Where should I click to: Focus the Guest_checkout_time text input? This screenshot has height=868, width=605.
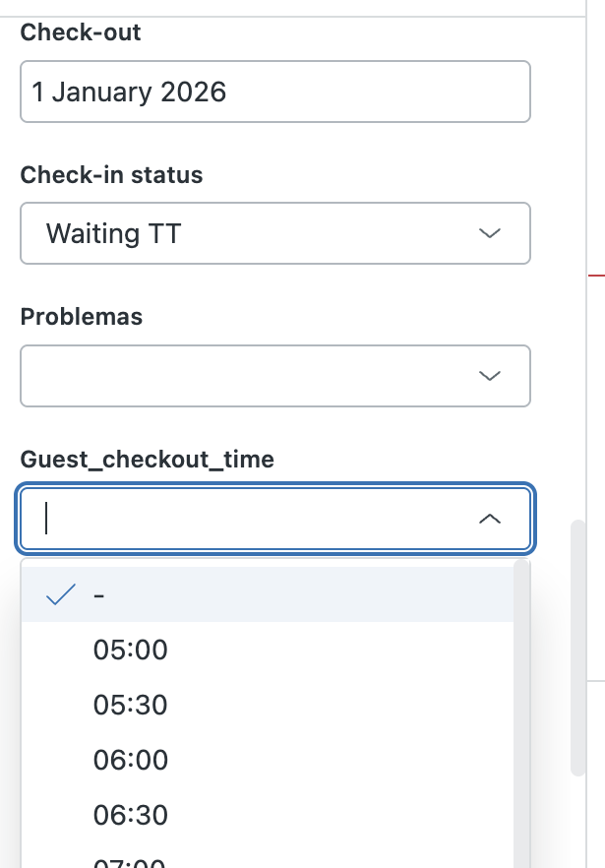[x=246, y=518]
